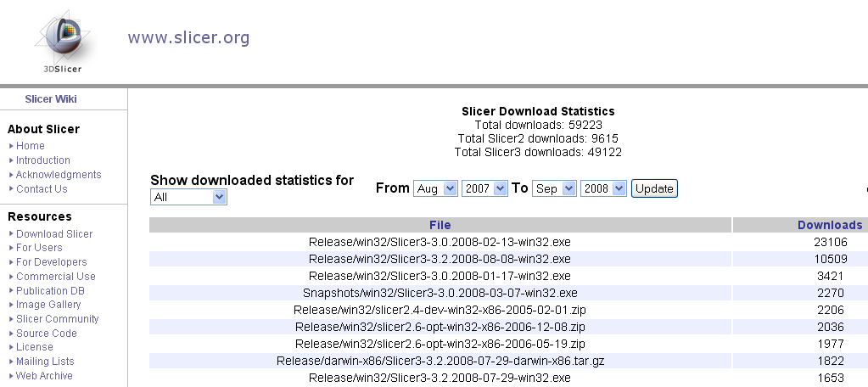Go to Home in sidebar
Screen dimensions: 868x387
[31, 146]
